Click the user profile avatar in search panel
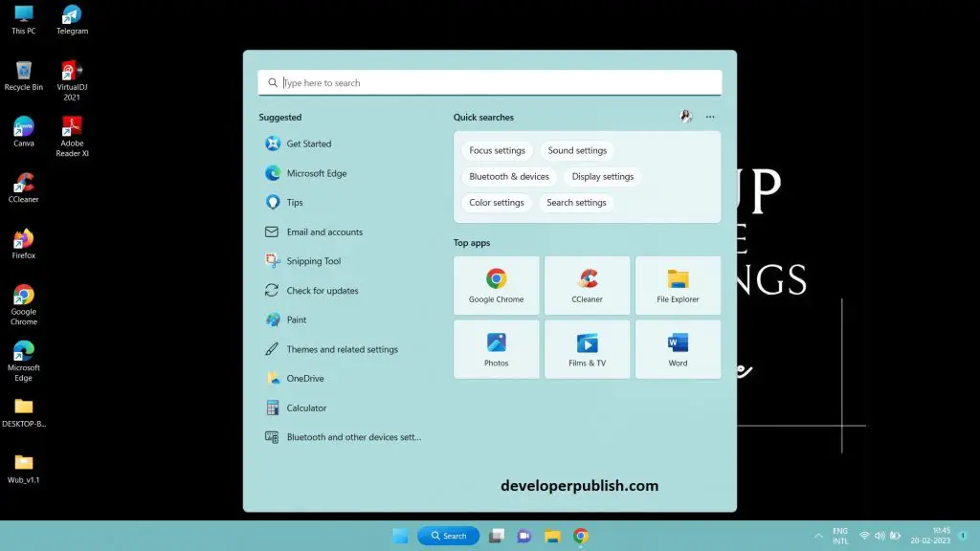Image resolution: width=980 pixels, height=551 pixels. [x=685, y=116]
